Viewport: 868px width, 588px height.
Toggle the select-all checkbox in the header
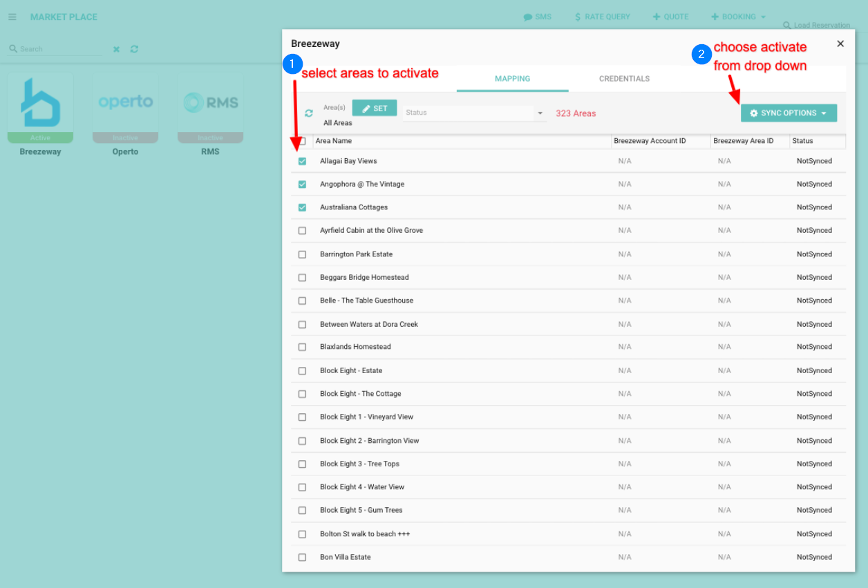click(x=302, y=141)
